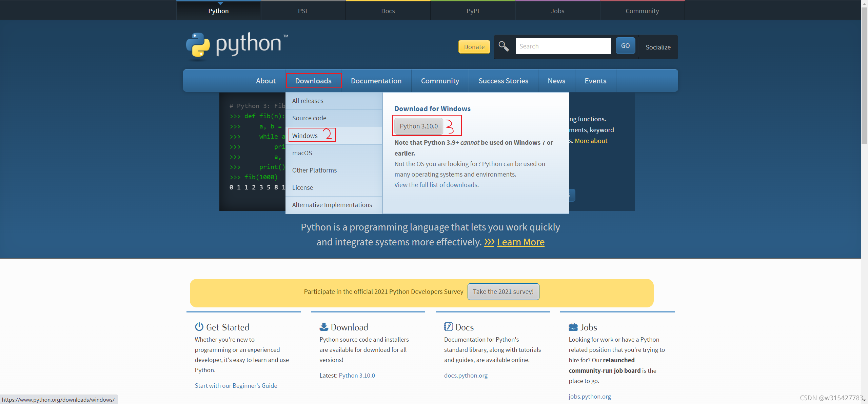This screenshot has height=404, width=868.
Task: Open the Socialize menu
Action: 658,47
